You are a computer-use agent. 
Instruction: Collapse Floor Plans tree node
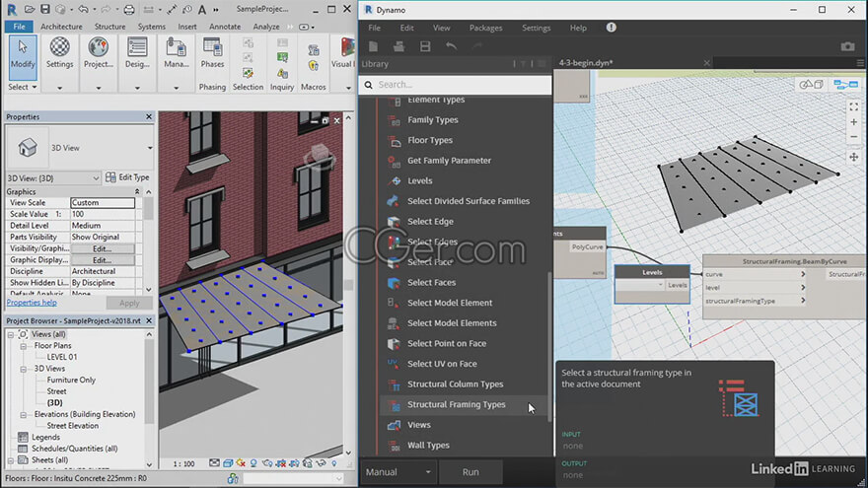point(24,346)
